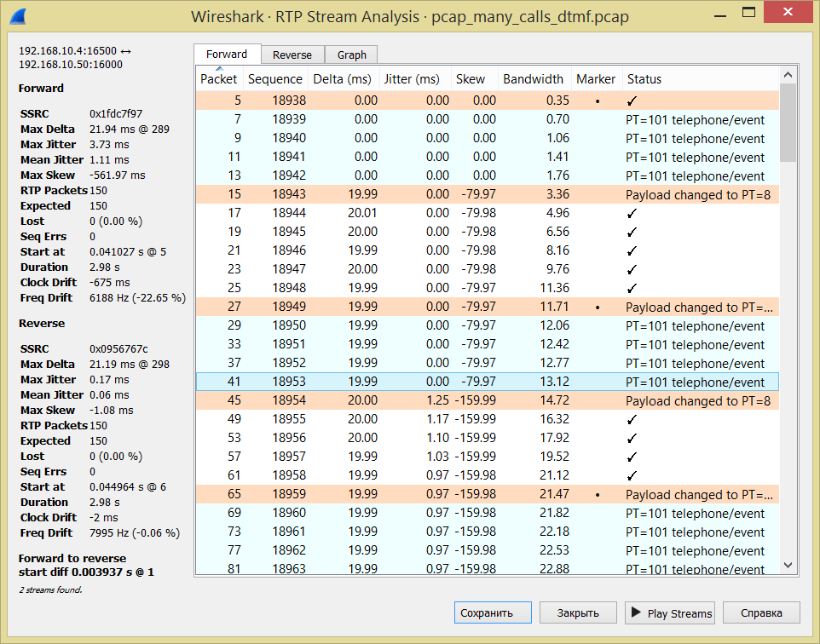Viewport: 820px width, 644px height.
Task: Switch to the Reverse tab
Action: coord(292,55)
